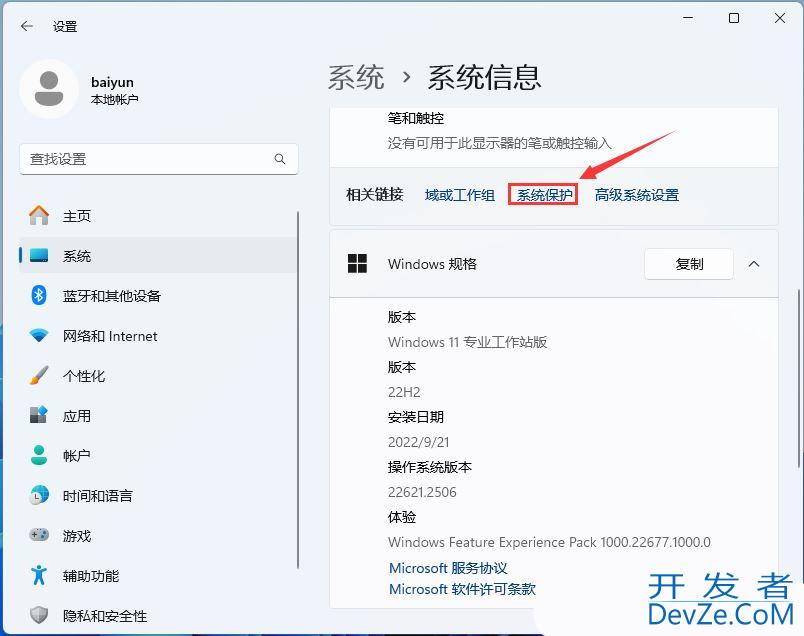Click the network Wi-Fi icon

(x=39, y=336)
